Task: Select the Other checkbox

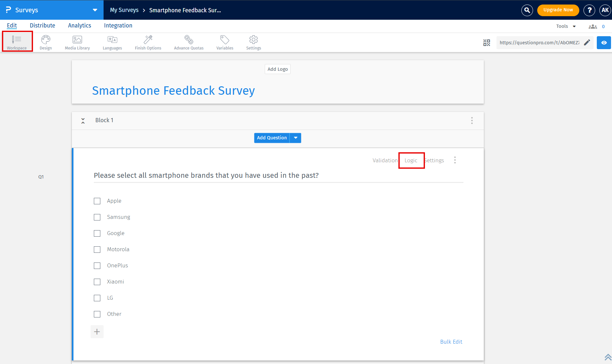Action: 97,314
